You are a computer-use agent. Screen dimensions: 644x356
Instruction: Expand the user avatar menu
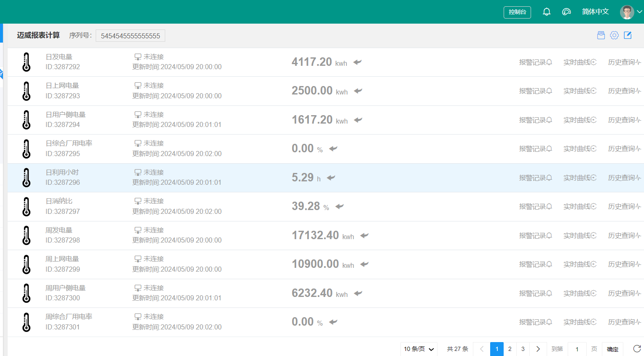click(x=631, y=12)
